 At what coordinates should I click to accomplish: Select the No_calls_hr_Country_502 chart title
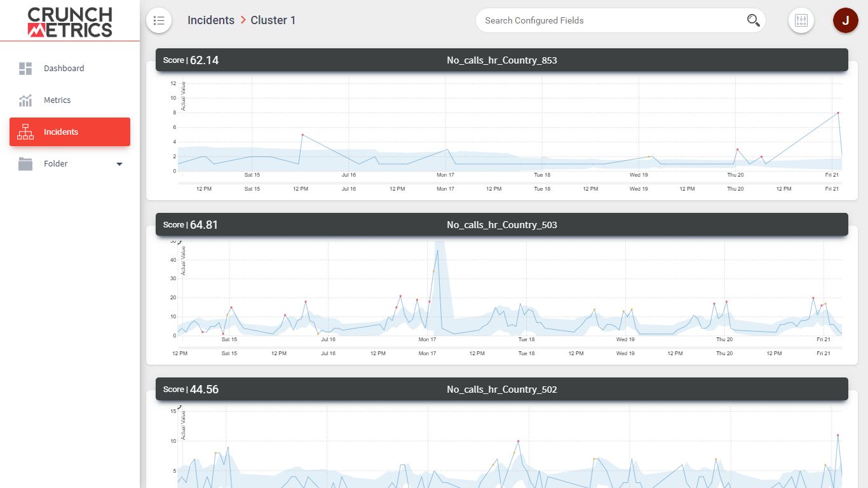point(502,389)
